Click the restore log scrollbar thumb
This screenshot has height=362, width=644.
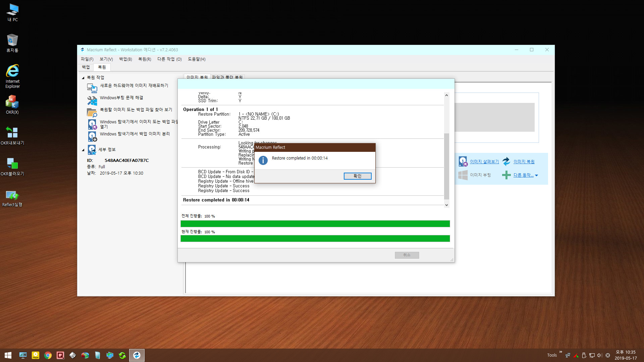tap(446, 166)
